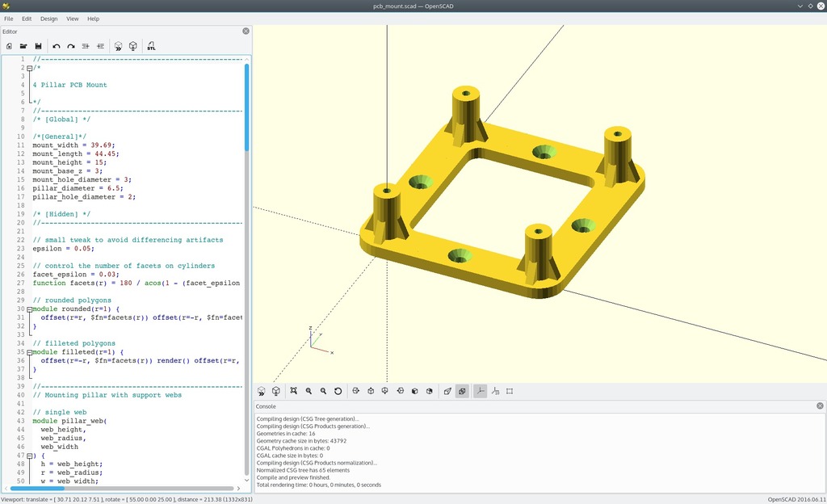
Task: Indent the selected code
Action: click(x=100, y=46)
